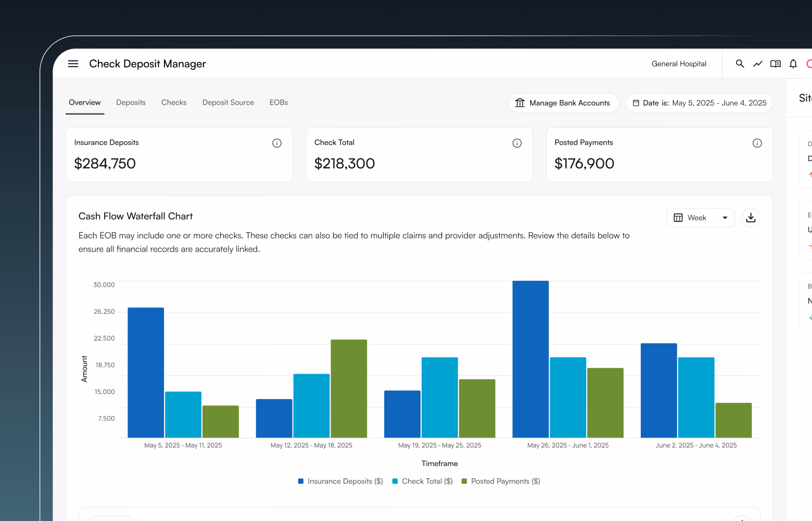Click Posted Payments bar for June 2 week
The image size is (812, 521).
(x=733, y=420)
